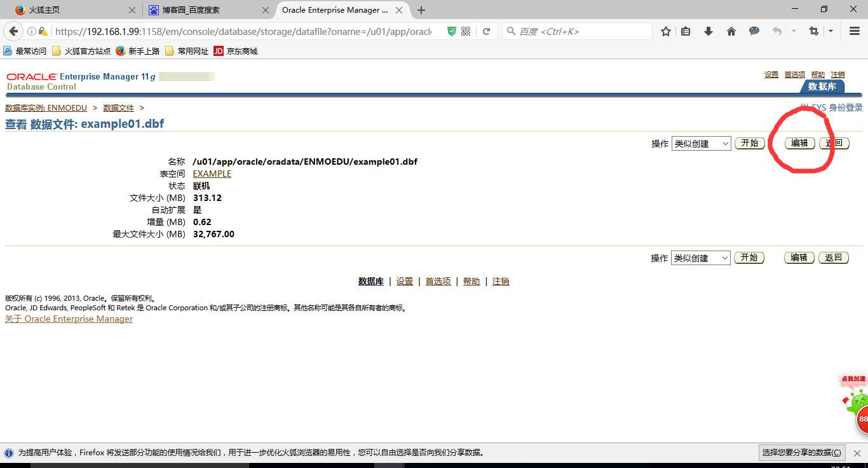Image resolution: width=868 pixels, height=468 pixels.
Task: Click the green security shield icon
Action: click(452, 31)
